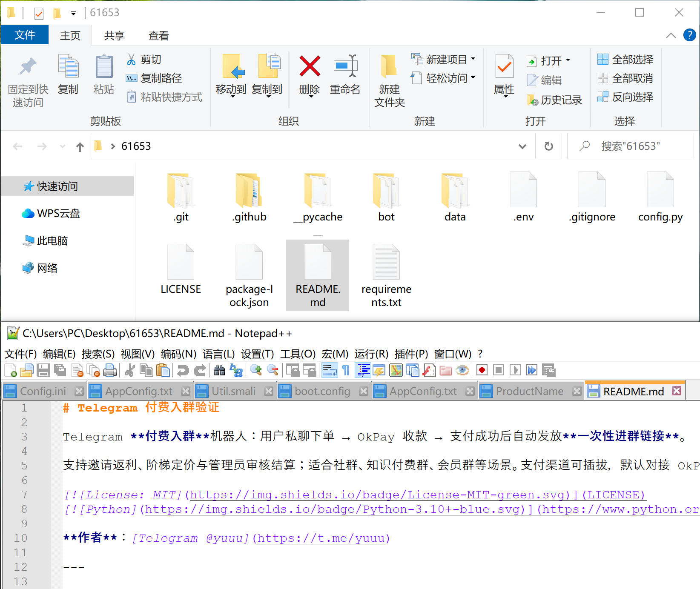Click the Find binoculars icon in Notepad++
The height and width of the screenshot is (589, 700).
[x=219, y=370]
